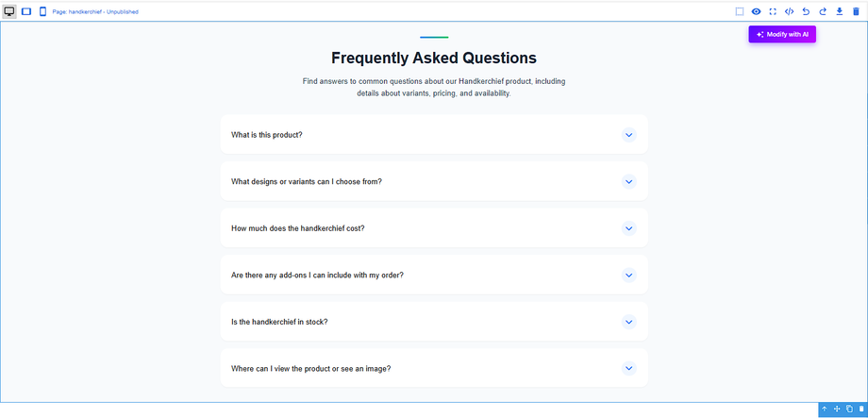The width and height of the screenshot is (868, 418).
Task: Expand the add-ons question chevron
Action: pyautogui.click(x=629, y=276)
